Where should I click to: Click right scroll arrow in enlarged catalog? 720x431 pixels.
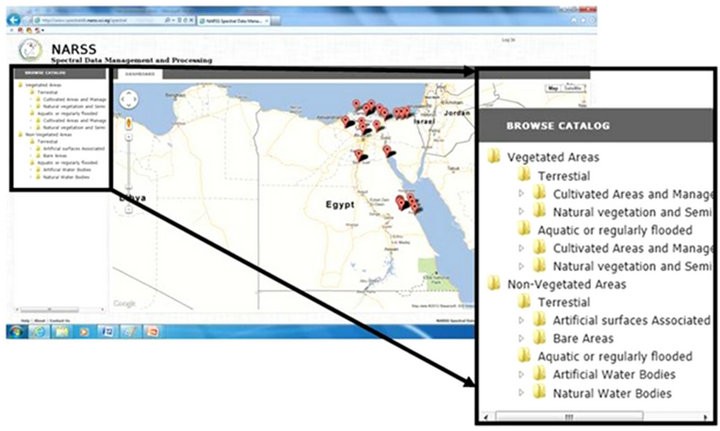tap(706, 417)
